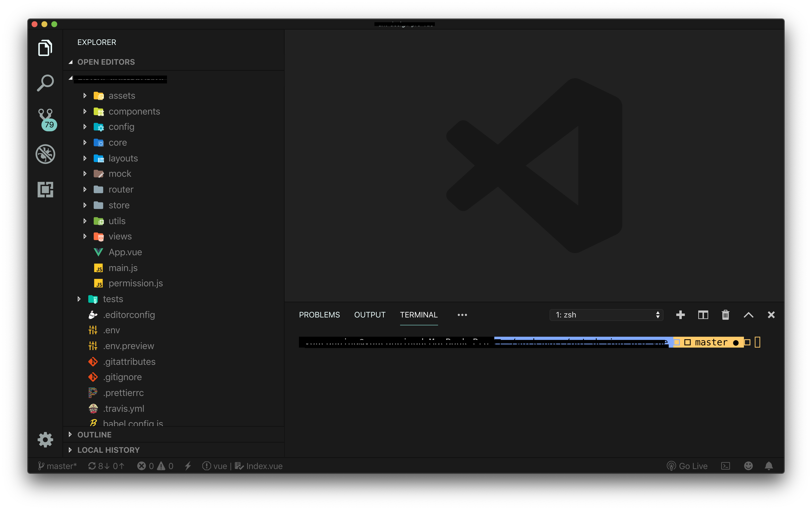812x510 pixels.
Task: Synchronize changes 8 down 0 up
Action: tap(107, 466)
